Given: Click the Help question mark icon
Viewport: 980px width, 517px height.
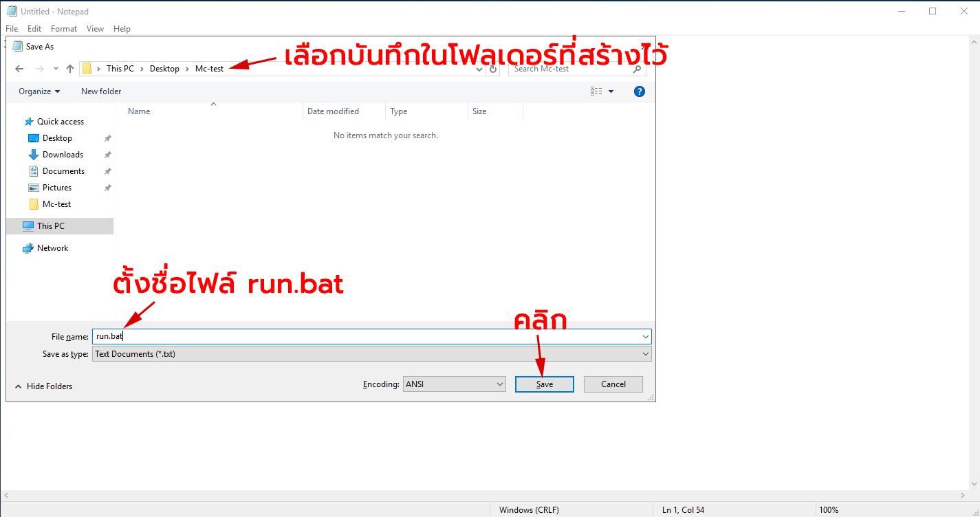Looking at the screenshot, I should pyautogui.click(x=639, y=91).
